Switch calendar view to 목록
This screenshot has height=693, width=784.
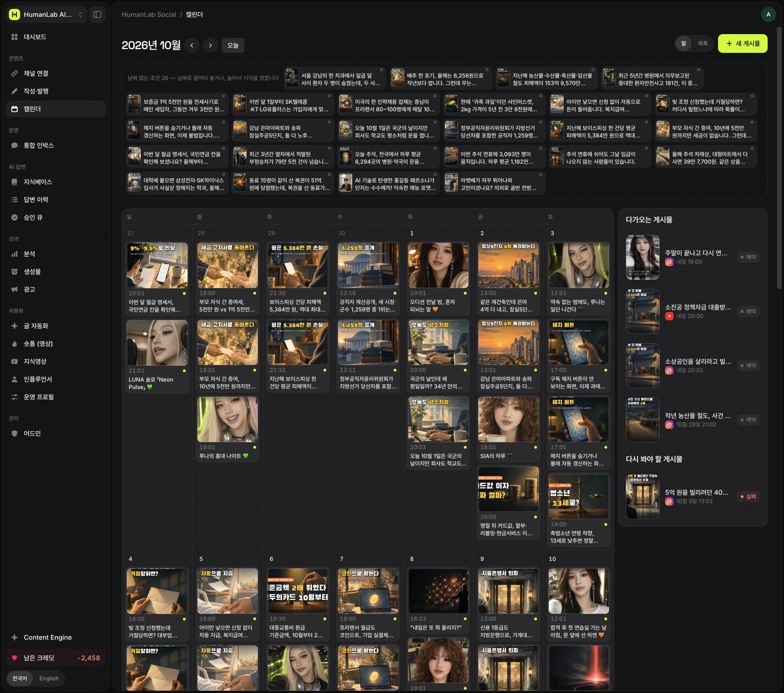pyautogui.click(x=703, y=43)
